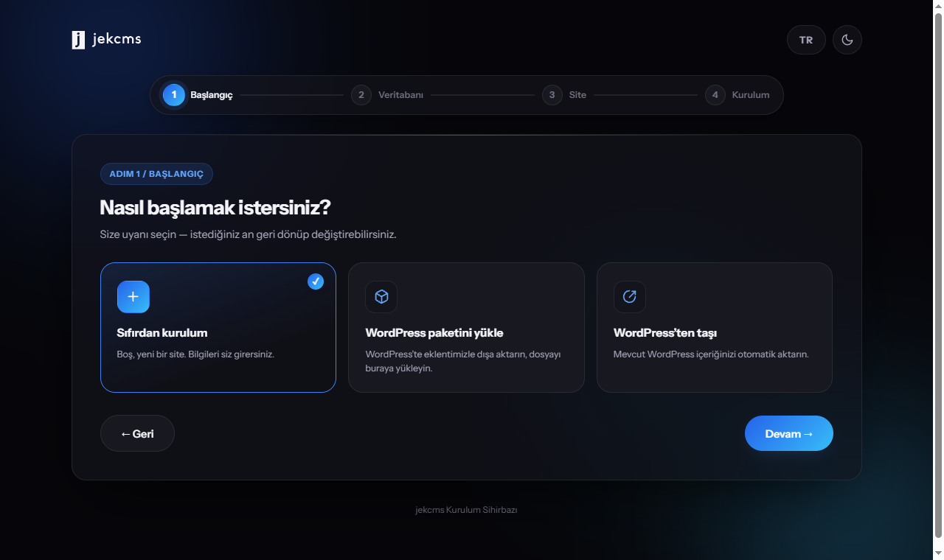944x560 pixels.
Task: Go to step 1 Başlangıç
Action: pyautogui.click(x=198, y=95)
